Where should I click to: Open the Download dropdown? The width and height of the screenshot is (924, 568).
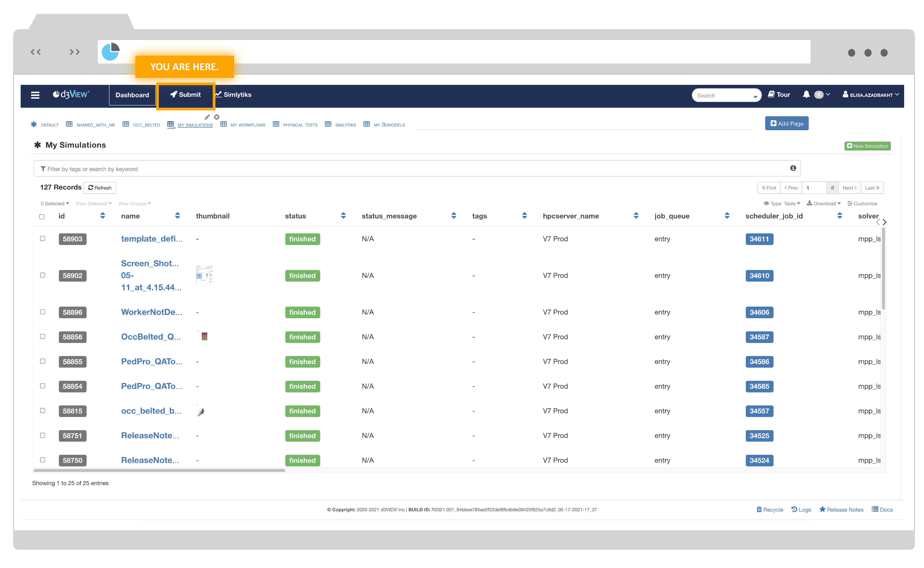(x=824, y=204)
